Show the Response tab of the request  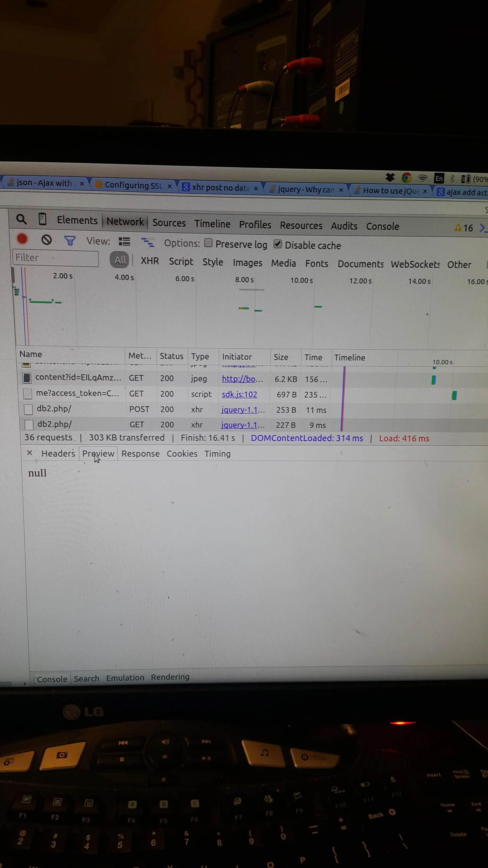coord(140,454)
